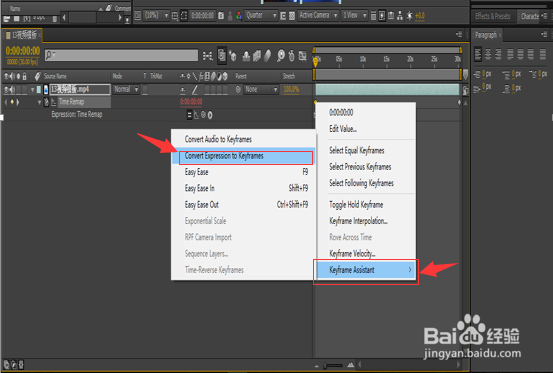Choose Edit Value in context menu
This screenshot has width=553, height=373.
[366, 129]
